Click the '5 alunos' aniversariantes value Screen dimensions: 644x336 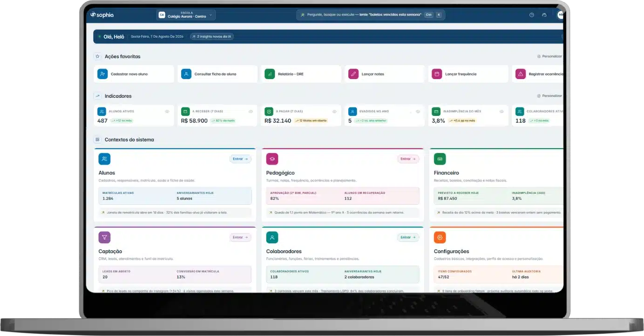click(x=184, y=198)
